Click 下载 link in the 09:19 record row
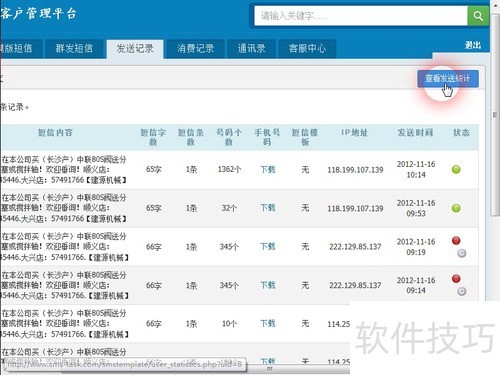500x375 pixels. (268, 247)
